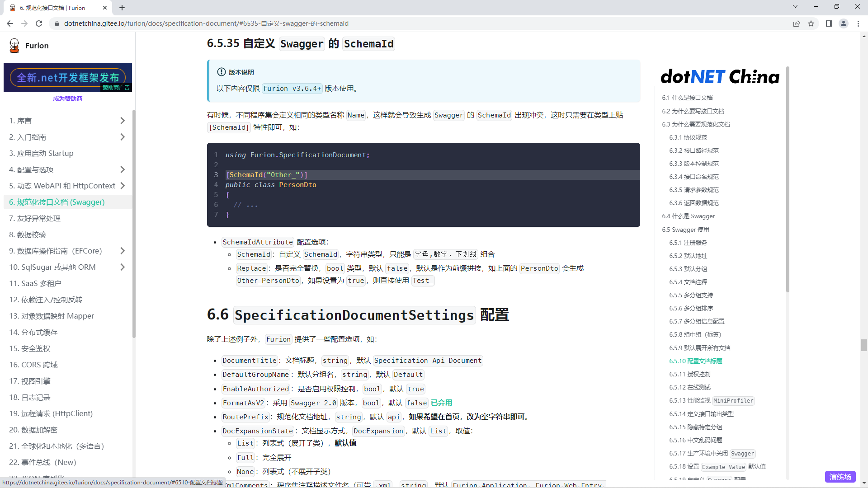
Task: Select 16. CORS 跨域 sidebar item
Action: [x=33, y=365]
